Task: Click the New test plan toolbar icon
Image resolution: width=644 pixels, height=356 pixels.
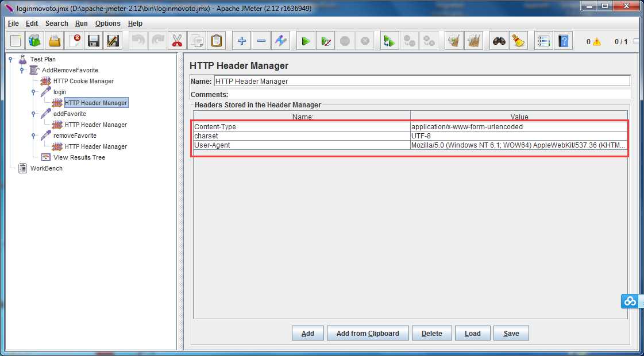Action: [x=16, y=41]
